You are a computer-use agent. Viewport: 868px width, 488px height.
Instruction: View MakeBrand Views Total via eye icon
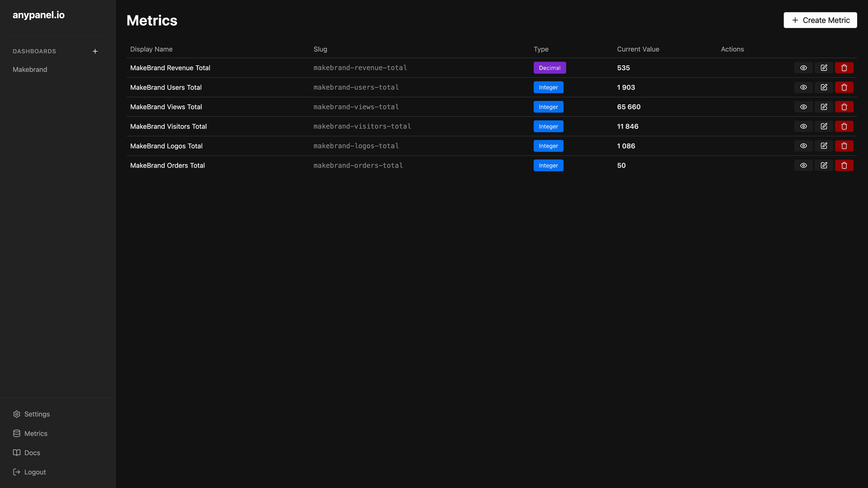pos(803,107)
